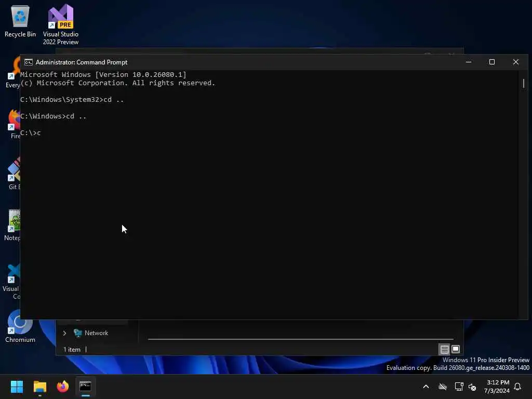The image size is (532, 399).
Task: Open the Notepad++ desktop shortcut
Action: (x=12, y=224)
